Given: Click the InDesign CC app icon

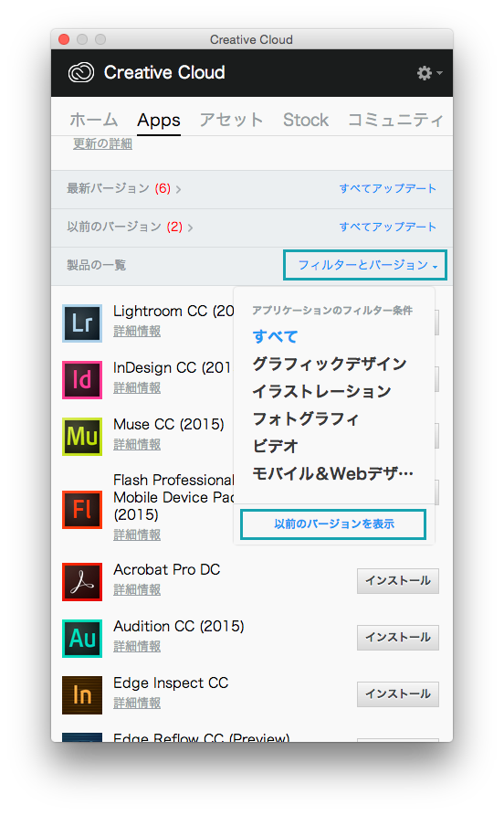Looking at the screenshot, I should [82, 380].
